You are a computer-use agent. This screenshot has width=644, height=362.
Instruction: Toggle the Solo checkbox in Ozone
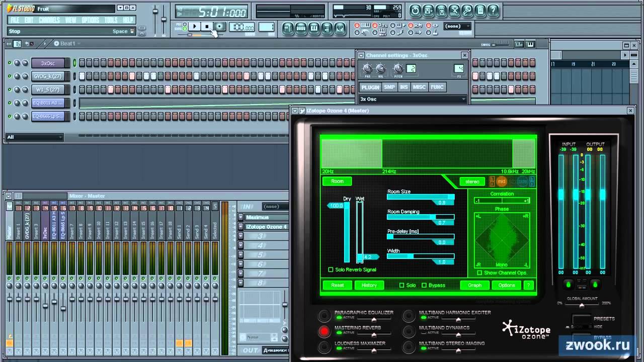(401, 285)
